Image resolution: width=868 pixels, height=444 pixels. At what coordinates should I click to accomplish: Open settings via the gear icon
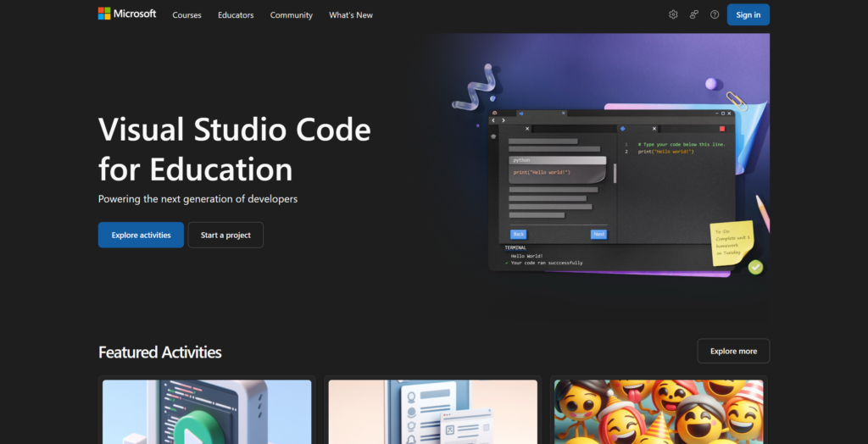673,14
